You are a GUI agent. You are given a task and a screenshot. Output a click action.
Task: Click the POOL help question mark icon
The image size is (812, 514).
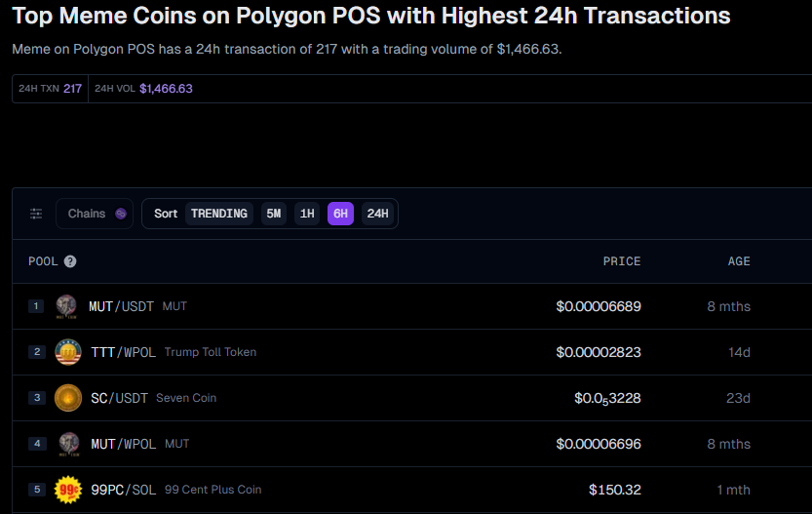[70, 261]
